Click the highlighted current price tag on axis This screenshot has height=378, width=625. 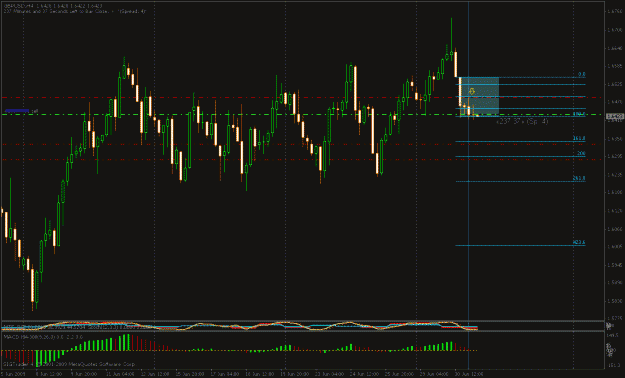pos(615,116)
